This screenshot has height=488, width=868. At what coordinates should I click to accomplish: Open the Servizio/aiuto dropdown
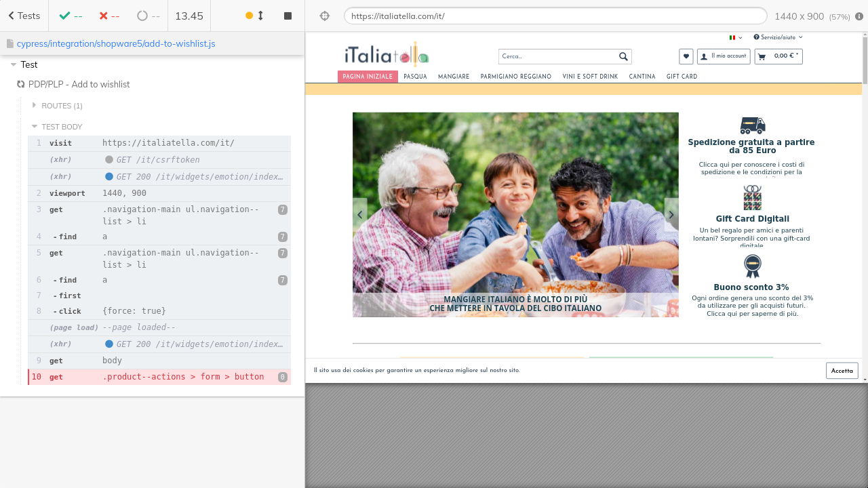(778, 37)
